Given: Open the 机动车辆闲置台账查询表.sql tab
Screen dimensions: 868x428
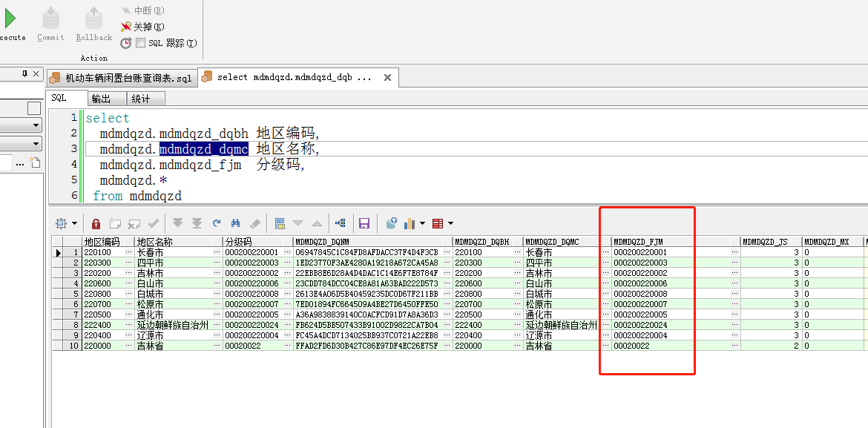Looking at the screenshot, I should [x=122, y=78].
